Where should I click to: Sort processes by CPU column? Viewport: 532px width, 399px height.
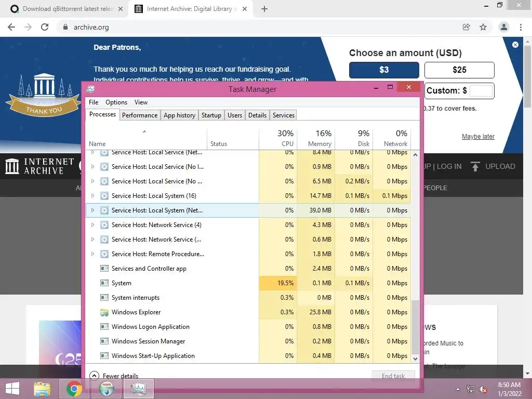tap(278, 139)
